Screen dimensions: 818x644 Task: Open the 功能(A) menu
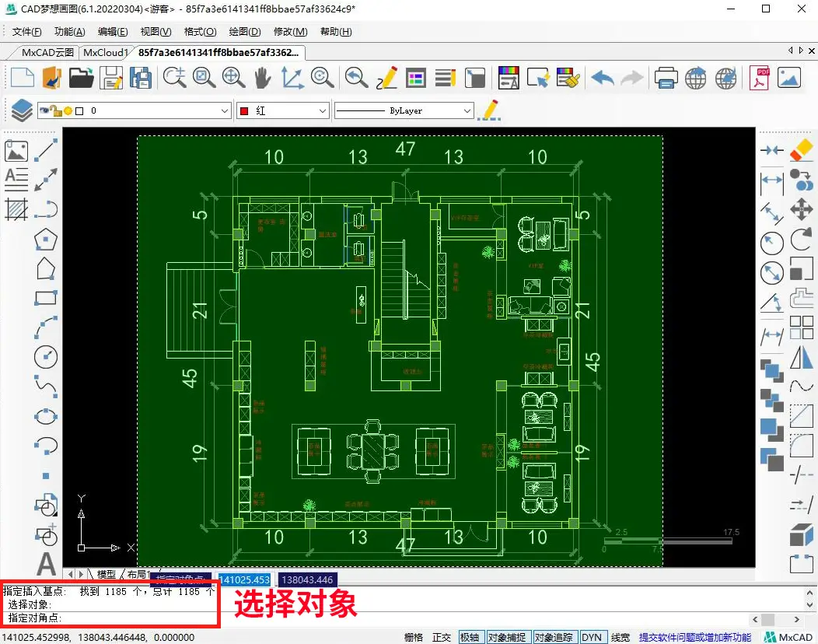69,32
